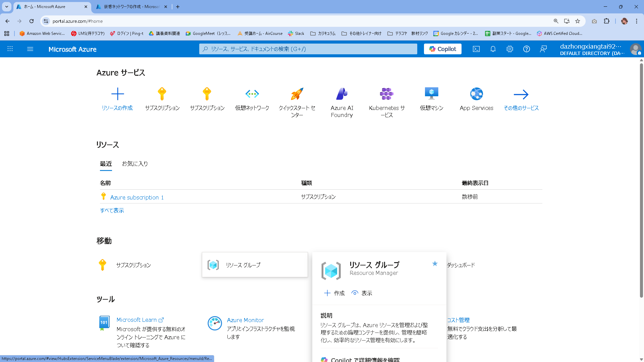644x362 pixels.
Task: Open the Virtual Network (仮想ネットワーク) service icon
Action: (x=252, y=94)
